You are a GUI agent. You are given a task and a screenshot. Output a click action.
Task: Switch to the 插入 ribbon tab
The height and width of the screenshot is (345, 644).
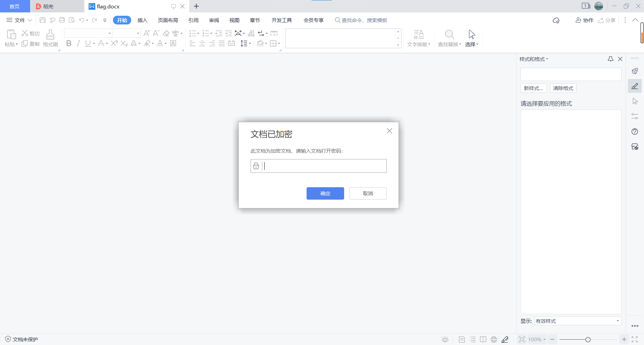(142, 20)
